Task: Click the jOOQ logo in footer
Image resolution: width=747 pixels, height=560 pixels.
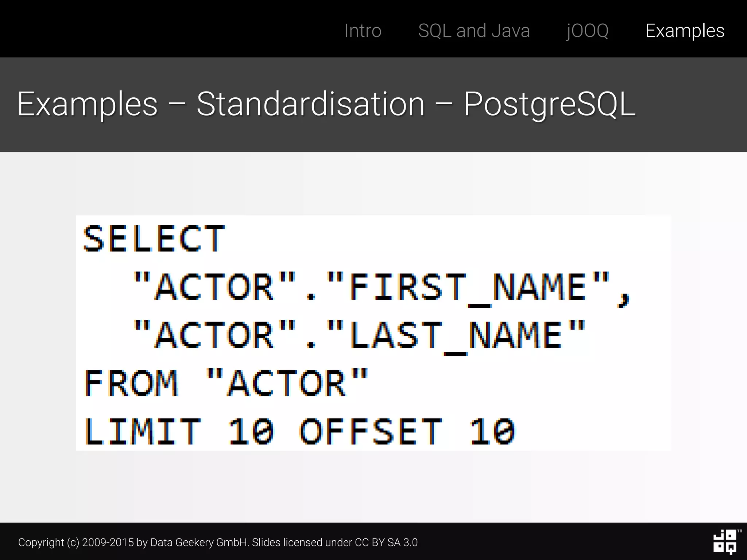Action: pos(725,542)
